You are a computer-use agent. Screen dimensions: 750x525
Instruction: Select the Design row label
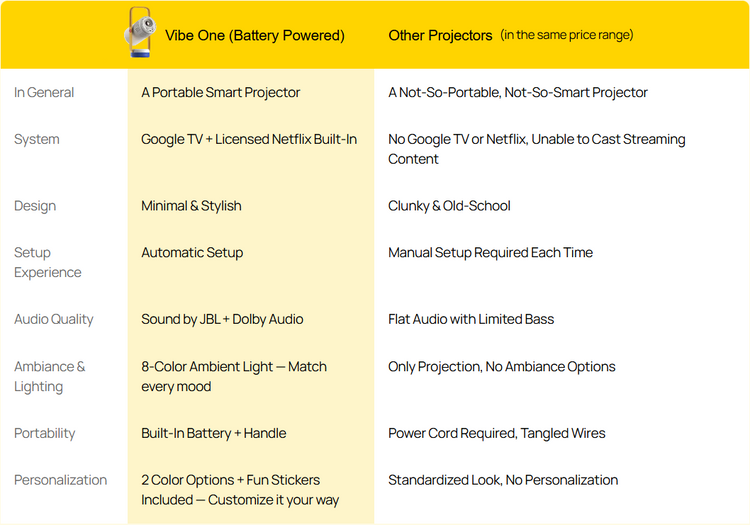click(35, 206)
